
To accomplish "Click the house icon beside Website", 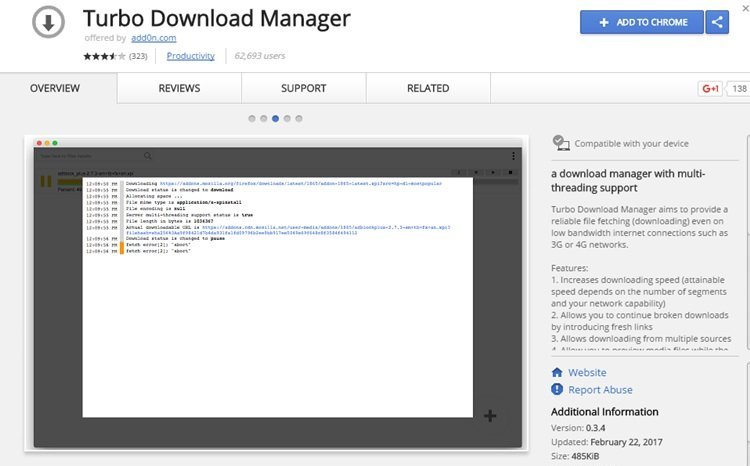I will [x=557, y=372].
